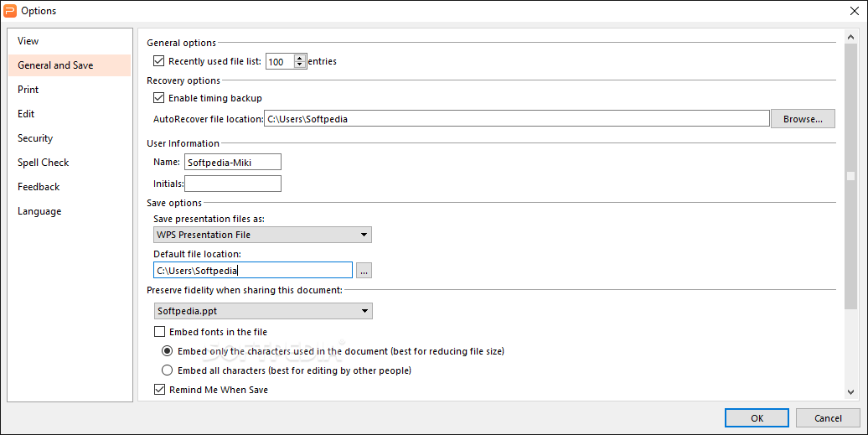Click scrollbar down arrow in options pane
Screen dimensions: 868x435
click(851, 391)
